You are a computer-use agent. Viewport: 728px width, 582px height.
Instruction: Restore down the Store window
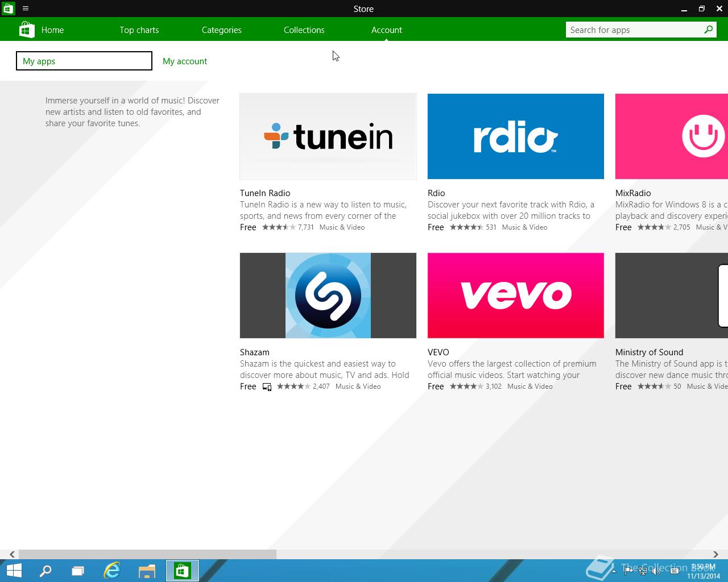click(702, 9)
